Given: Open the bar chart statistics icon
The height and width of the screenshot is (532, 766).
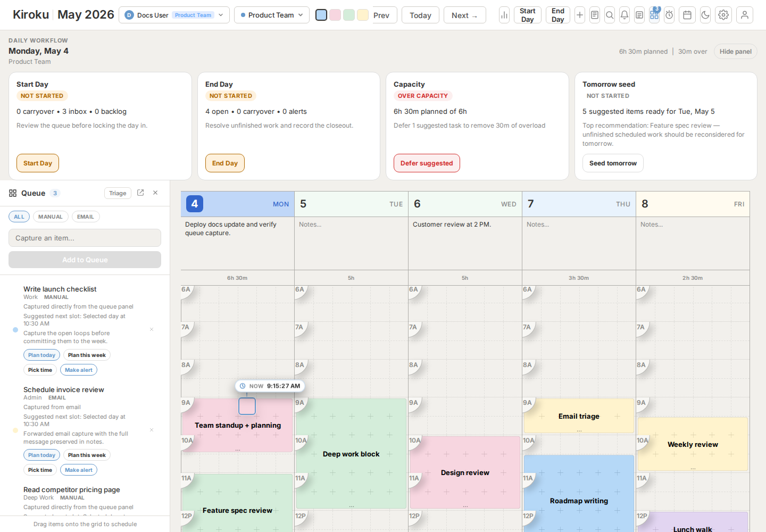Looking at the screenshot, I should pyautogui.click(x=504, y=15).
